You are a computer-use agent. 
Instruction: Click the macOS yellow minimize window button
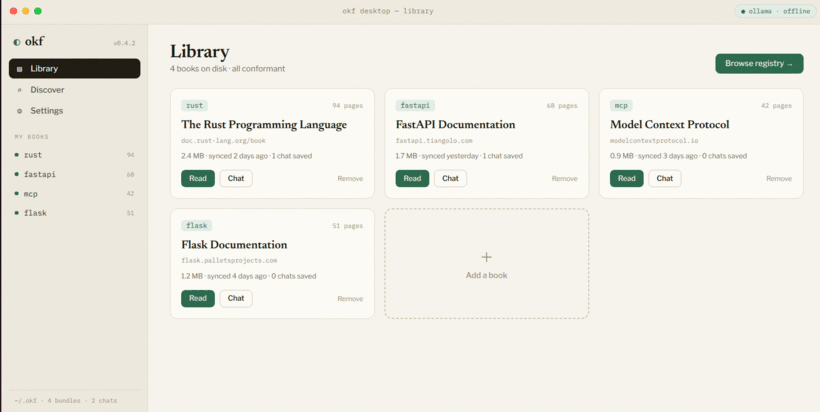click(26, 11)
